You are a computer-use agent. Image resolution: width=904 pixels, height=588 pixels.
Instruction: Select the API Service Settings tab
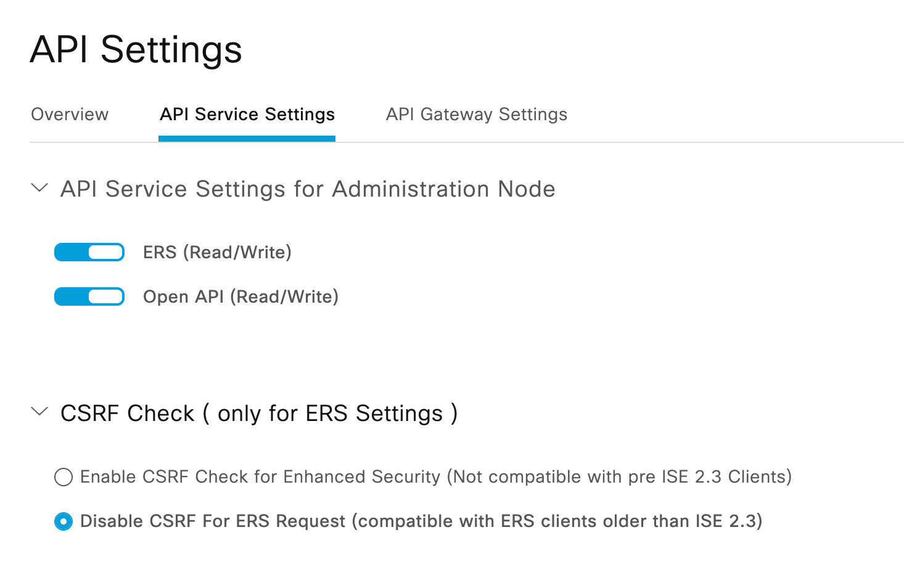click(247, 115)
